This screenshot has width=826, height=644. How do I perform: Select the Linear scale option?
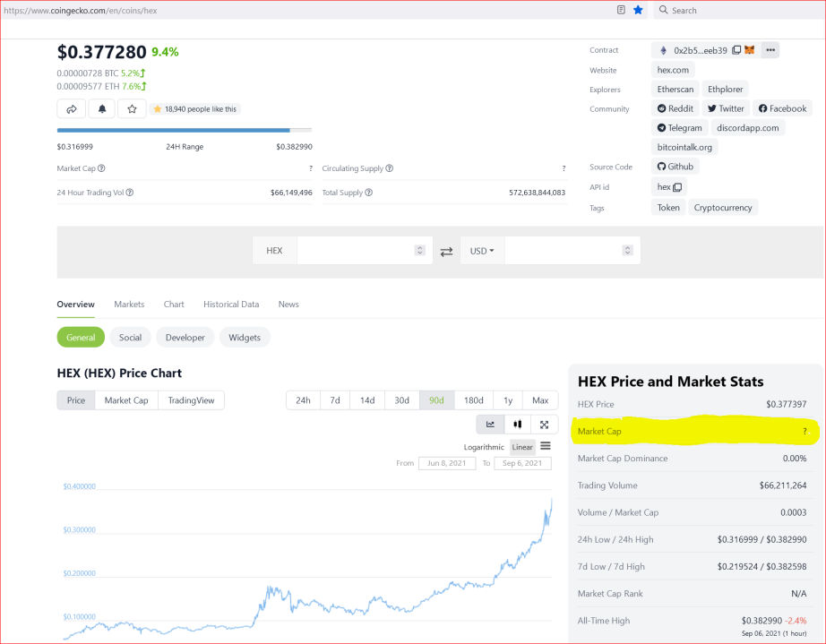(x=522, y=447)
